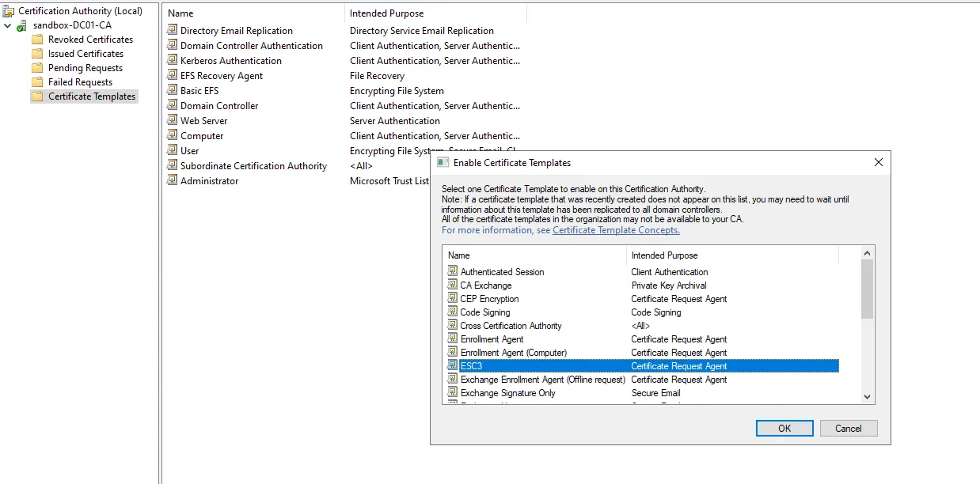The width and height of the screenshot is (980, 484).
Task: Sort main list by Name column header
Action: coord(253,13)
